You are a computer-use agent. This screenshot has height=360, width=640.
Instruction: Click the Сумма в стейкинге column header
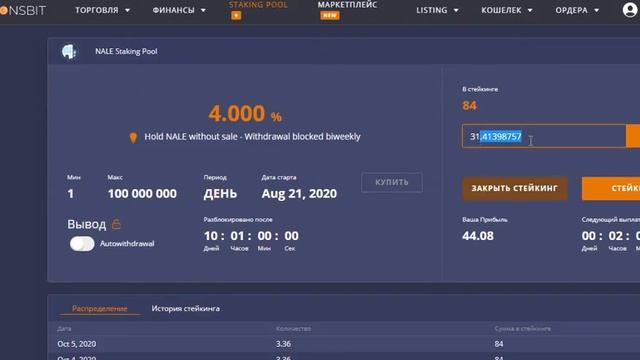click(522, 329)
